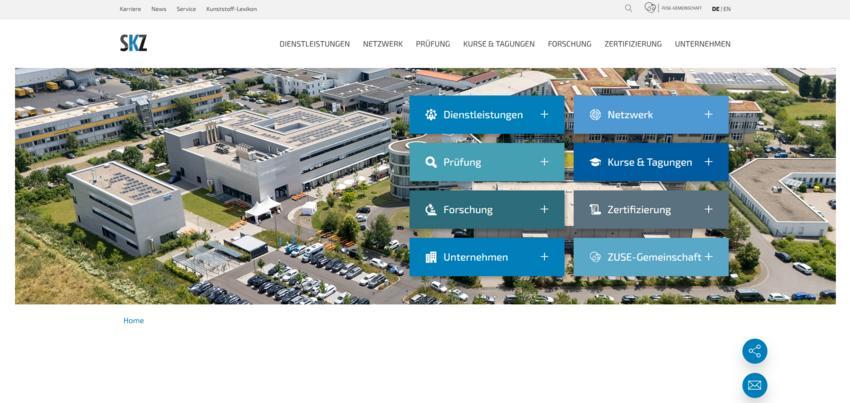Viewport: 850px width, 403px height.
Task: Switch language to EN
Action: point(727,9)
